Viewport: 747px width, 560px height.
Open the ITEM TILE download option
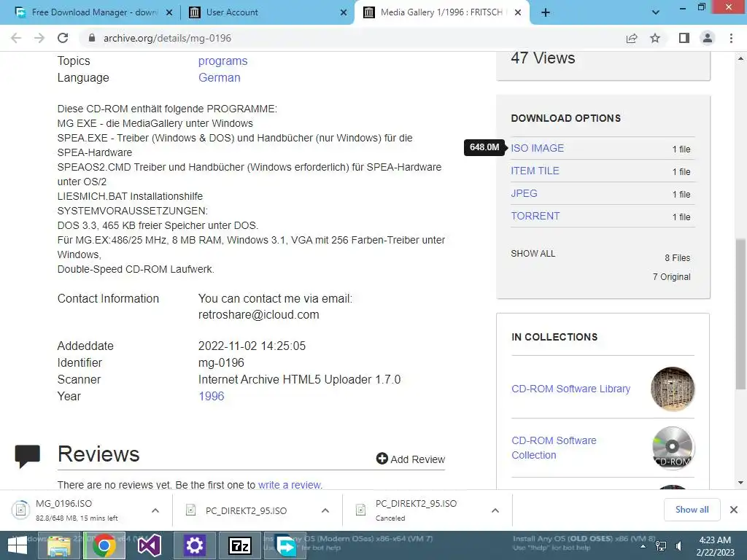point(535,171)
